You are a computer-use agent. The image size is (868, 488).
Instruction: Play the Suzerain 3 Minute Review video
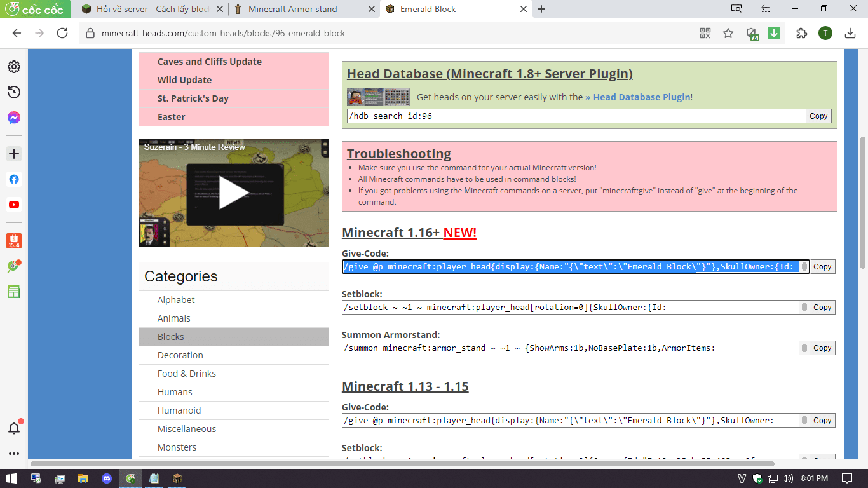click(x=234, y=193)
